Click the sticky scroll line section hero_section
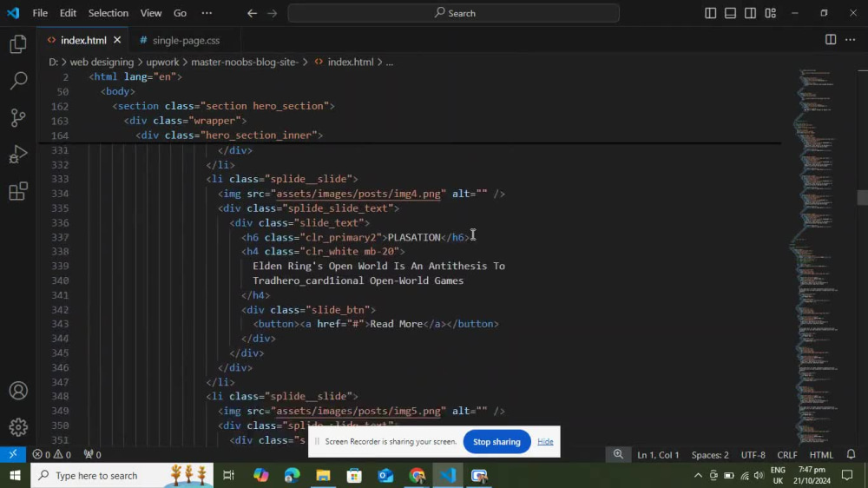Image resolution: width=868 pixels, height=488 pixels. (x=223, y=106)
